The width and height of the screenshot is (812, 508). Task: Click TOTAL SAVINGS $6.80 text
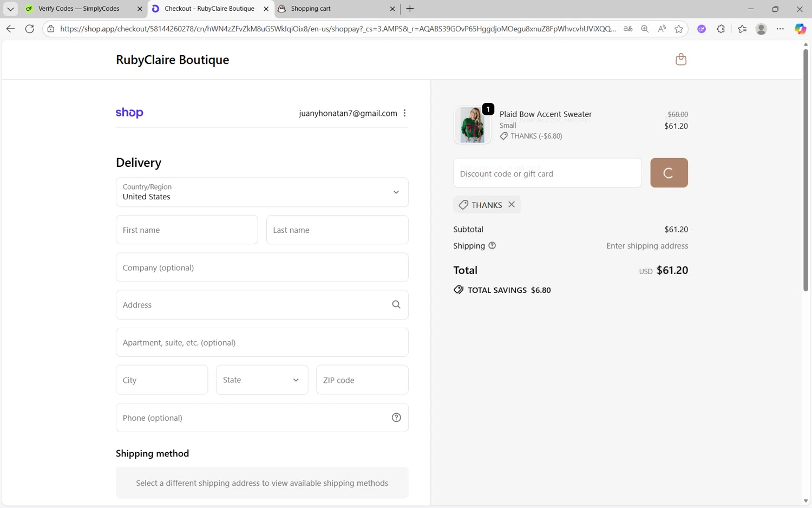click(509, 290)
